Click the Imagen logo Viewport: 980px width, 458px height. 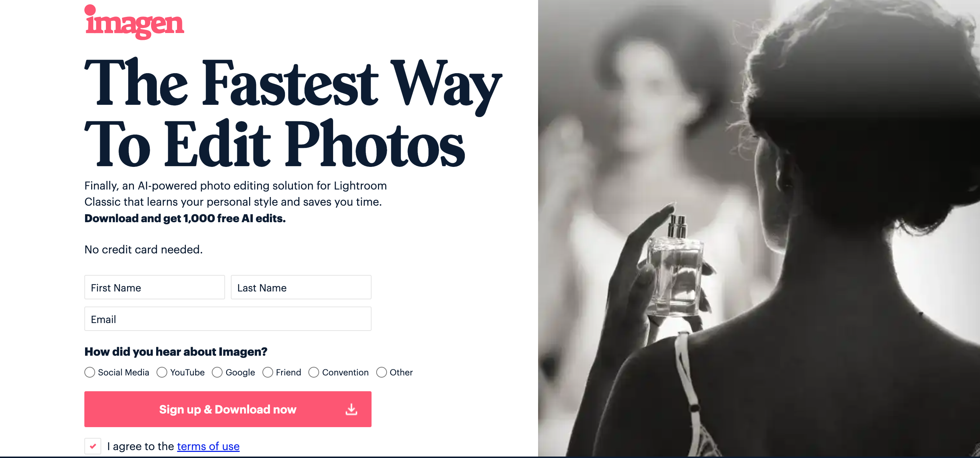pos(134,22)
